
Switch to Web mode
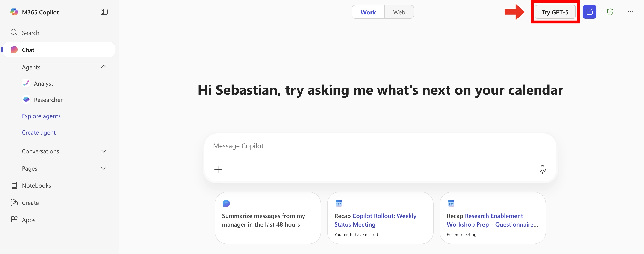pyautogui.click(x=399, y=12)
